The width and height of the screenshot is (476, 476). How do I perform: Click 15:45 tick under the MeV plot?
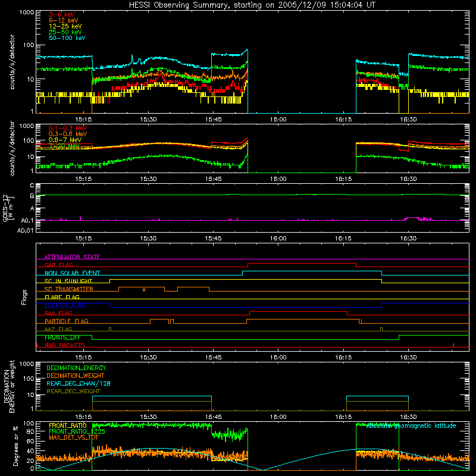[214, 179]
